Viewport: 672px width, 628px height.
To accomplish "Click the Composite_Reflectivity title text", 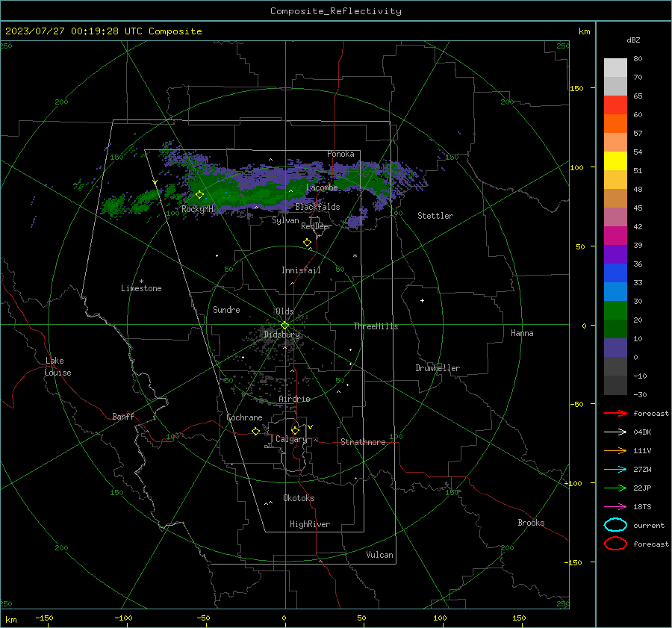I will pyautogui.click(x=336, y=11).
